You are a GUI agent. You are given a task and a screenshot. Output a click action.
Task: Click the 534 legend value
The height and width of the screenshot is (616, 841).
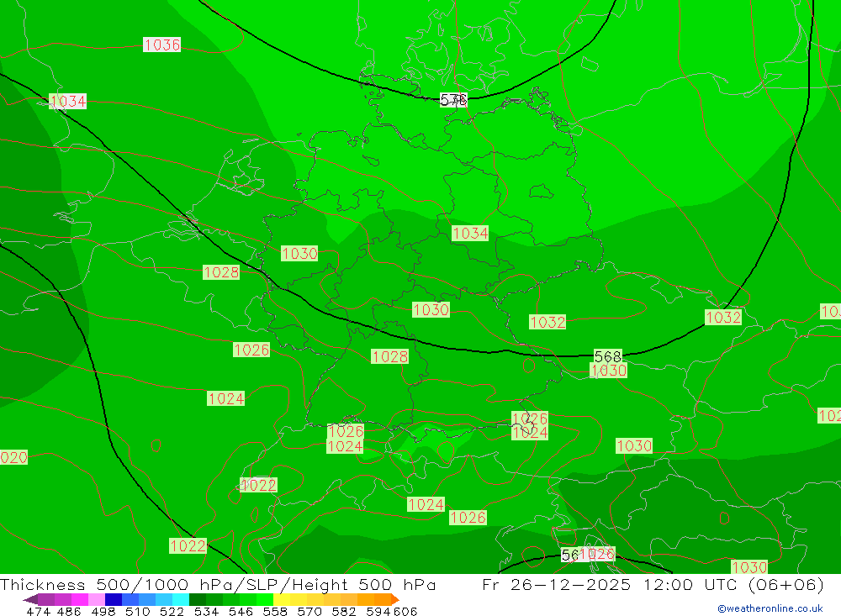206,611
